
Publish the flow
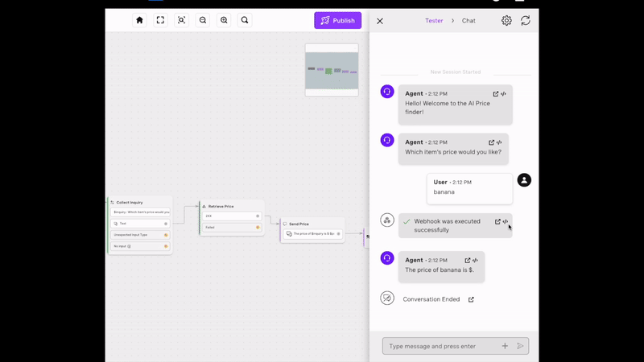pos(337,21)
